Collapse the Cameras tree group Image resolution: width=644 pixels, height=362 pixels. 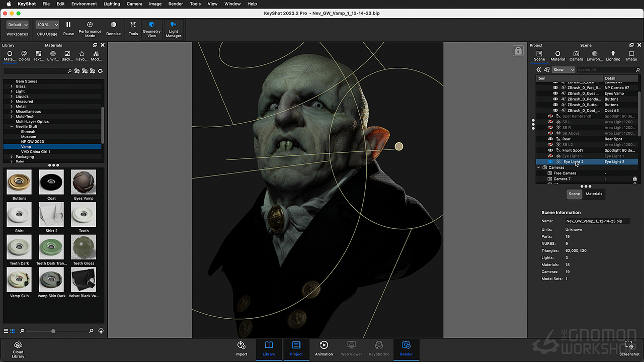[x=539, y=167]
